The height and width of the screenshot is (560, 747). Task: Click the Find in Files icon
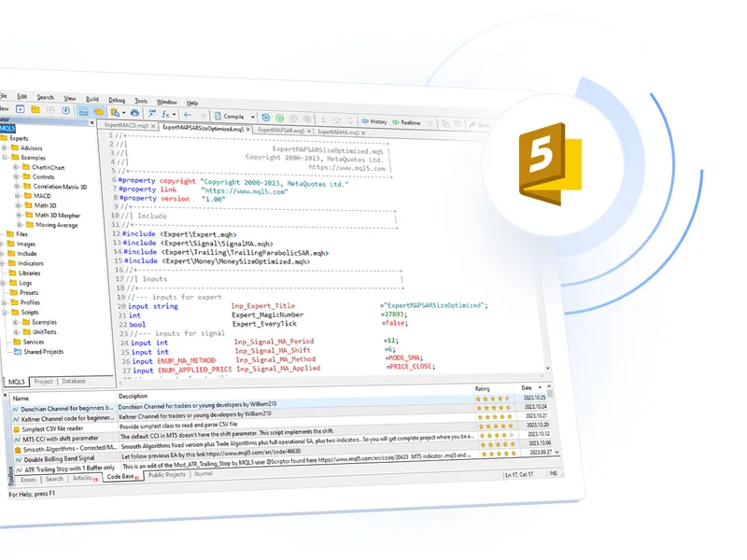click(115, 112)
